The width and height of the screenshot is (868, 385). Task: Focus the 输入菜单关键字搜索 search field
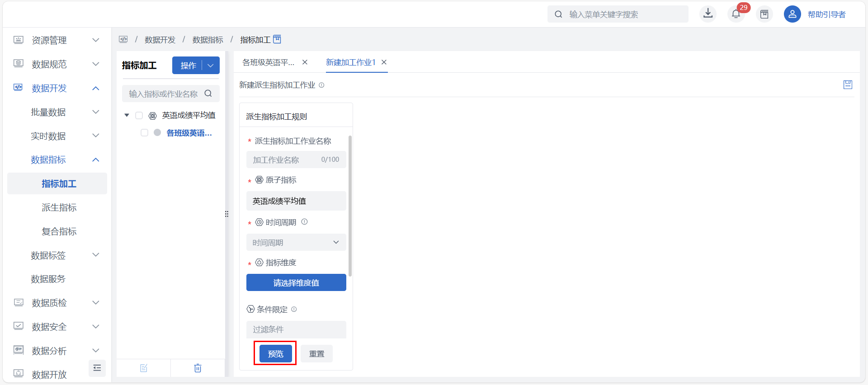coord(618,14)
